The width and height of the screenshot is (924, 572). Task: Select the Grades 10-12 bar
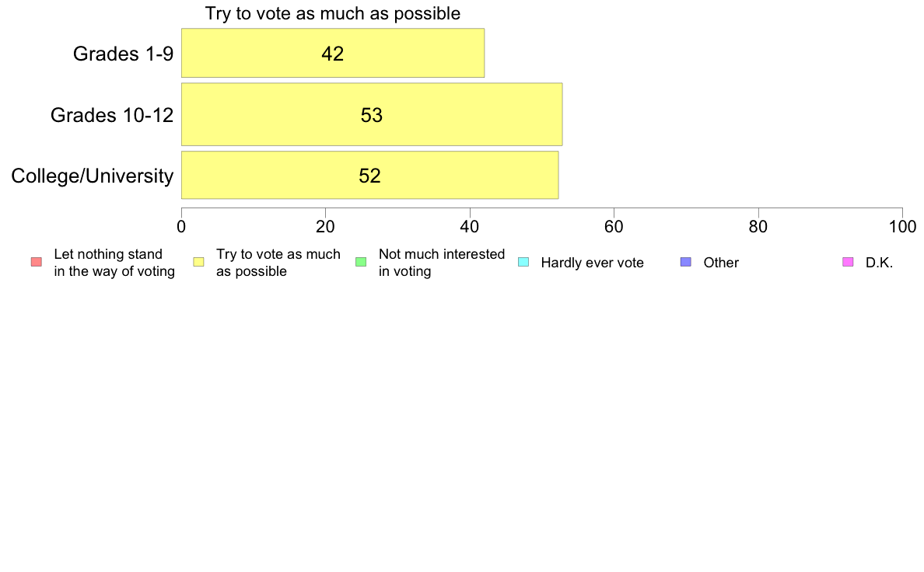(x=372, y=114)
